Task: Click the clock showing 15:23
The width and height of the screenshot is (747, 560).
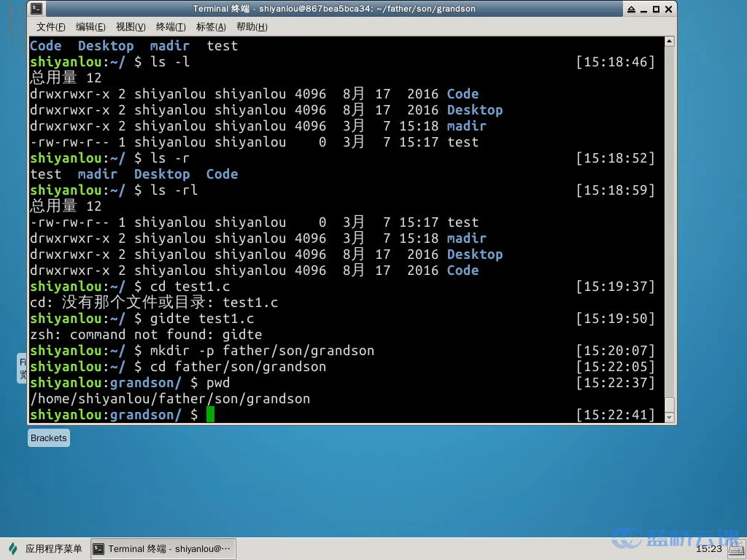Action: click(x=708, y=549)
